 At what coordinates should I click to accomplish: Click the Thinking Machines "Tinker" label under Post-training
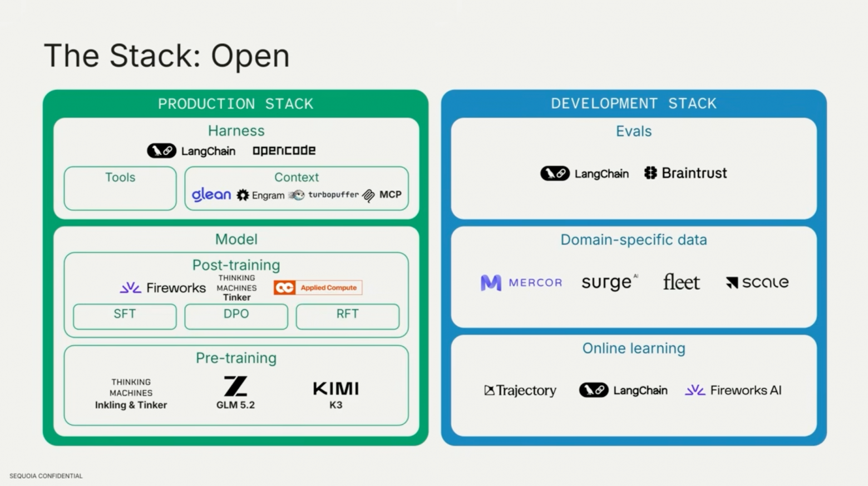tap(237, 297)
